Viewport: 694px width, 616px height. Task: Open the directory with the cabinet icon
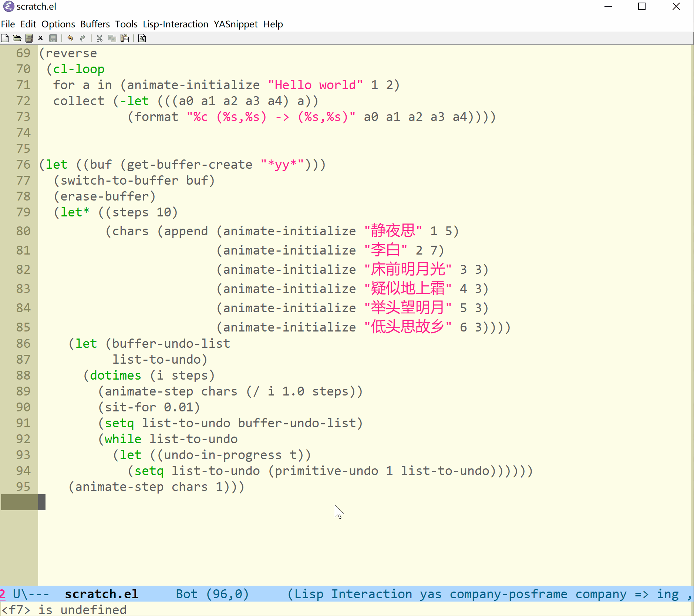[29, 38]
